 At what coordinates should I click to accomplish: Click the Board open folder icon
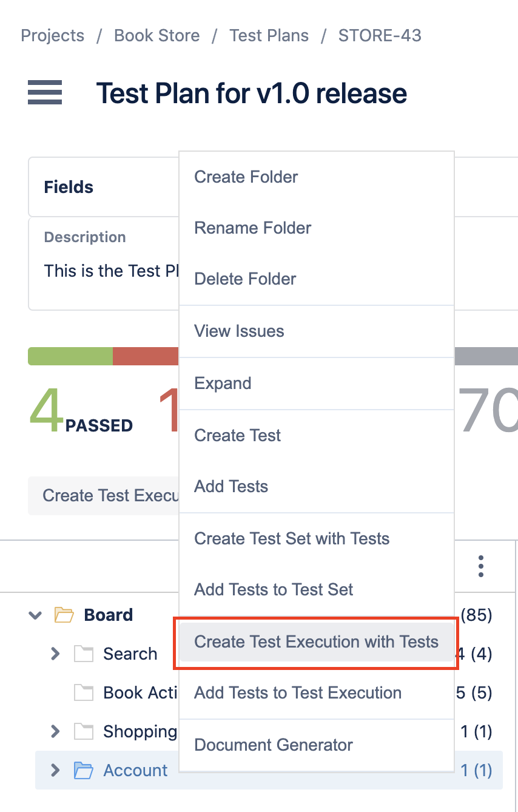[x=64, y=615]
